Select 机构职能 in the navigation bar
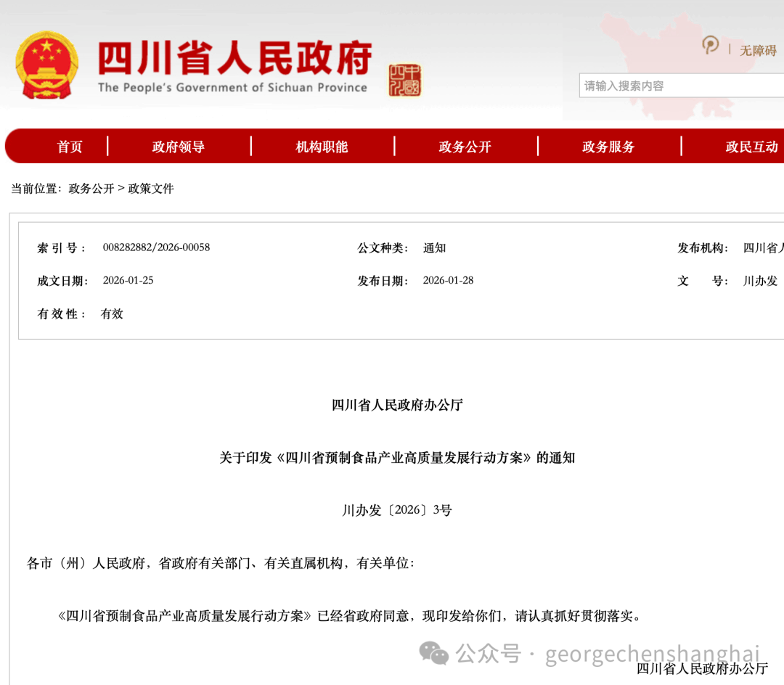Viewport: 784px width, 685px height. 322,147
